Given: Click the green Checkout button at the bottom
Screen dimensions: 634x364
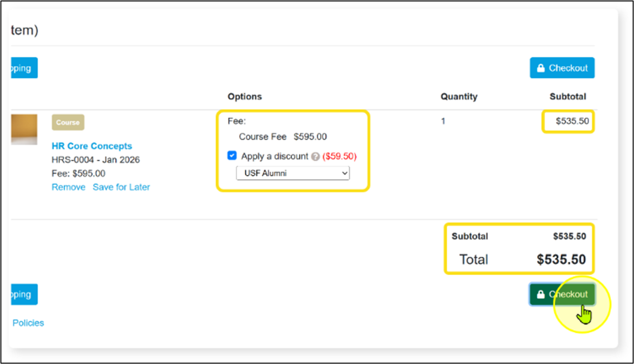Looking at the screenshot, I should 562,294.
